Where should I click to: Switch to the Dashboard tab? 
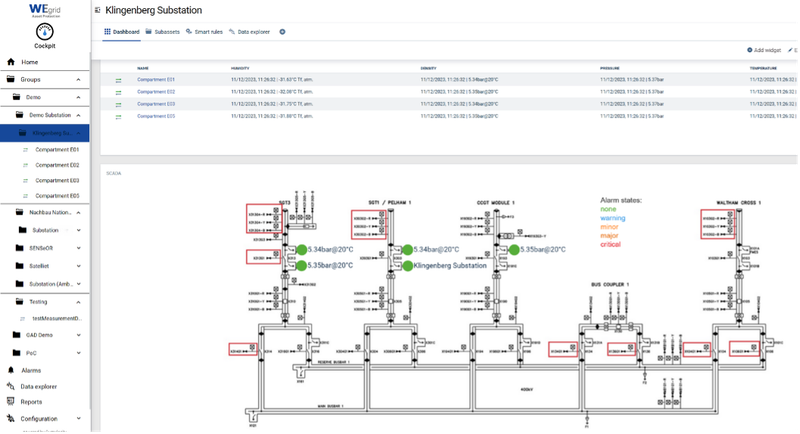pos(121,32)
